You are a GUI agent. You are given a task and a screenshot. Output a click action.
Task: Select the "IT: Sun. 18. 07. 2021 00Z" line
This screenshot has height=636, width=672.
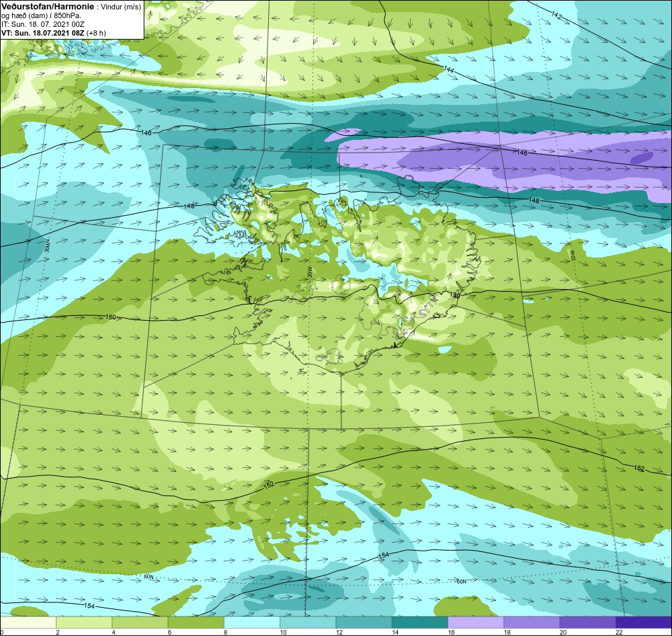coord(43,24)
